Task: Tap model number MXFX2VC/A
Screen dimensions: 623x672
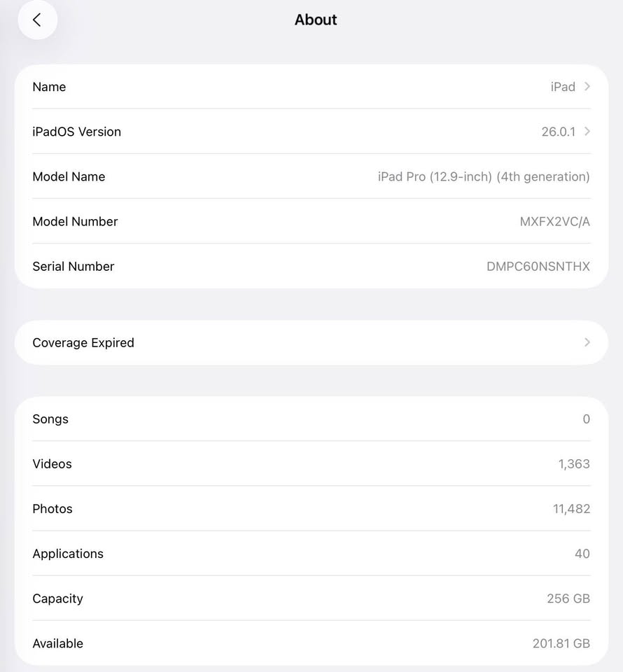Action: (554, 221)
